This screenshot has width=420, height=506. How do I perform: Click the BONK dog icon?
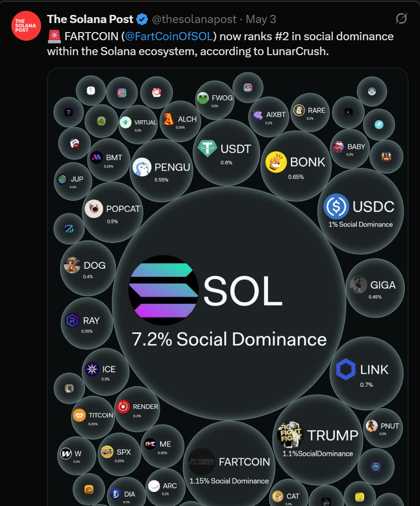point(276,162)
